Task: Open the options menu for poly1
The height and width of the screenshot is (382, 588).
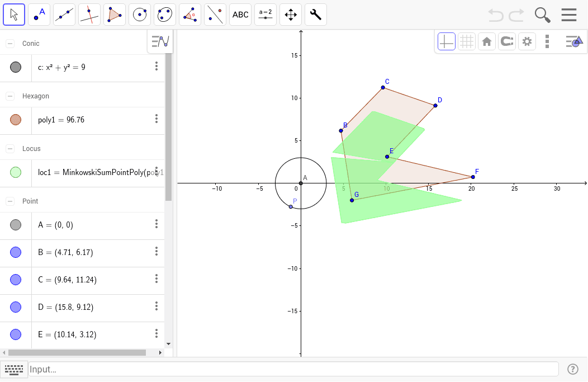Action: [157, 119]
